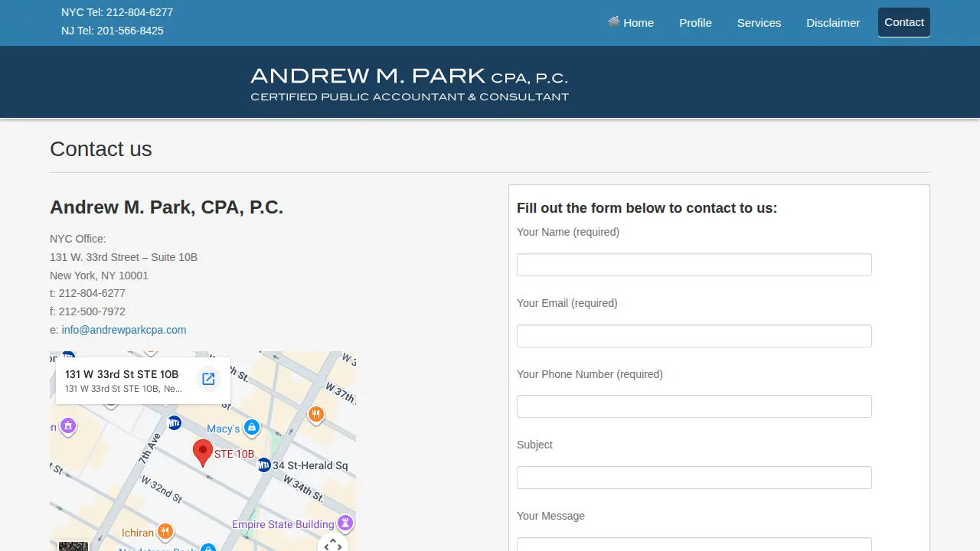The width and height of the screenshot is (980, 551).
Task: Click the New York, NY 10001 line
Action: tap(99, 275)
